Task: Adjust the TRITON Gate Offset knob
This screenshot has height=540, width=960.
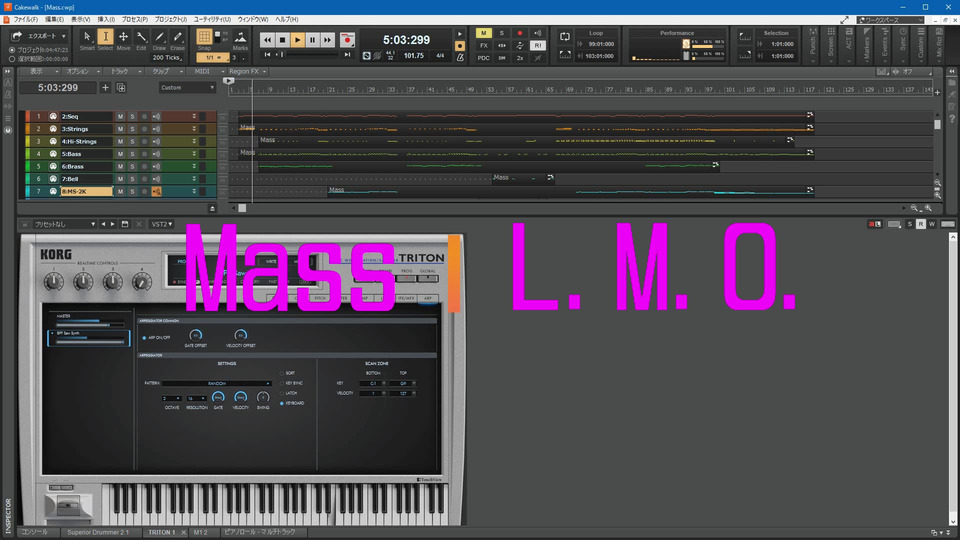Action: coord(195,335)
